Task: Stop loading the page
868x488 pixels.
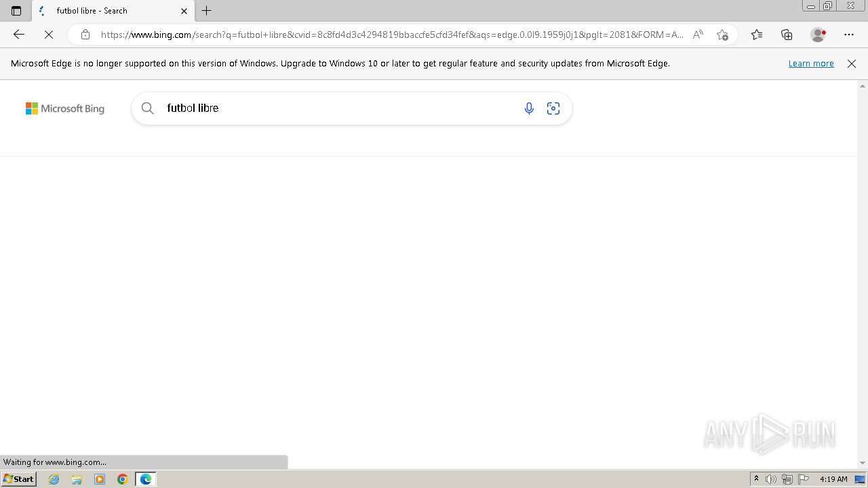Action: pyautogui.click(x=49, y=35)
